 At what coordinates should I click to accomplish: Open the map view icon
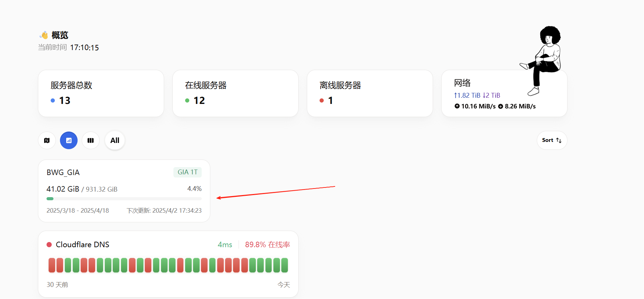point(47,141)
